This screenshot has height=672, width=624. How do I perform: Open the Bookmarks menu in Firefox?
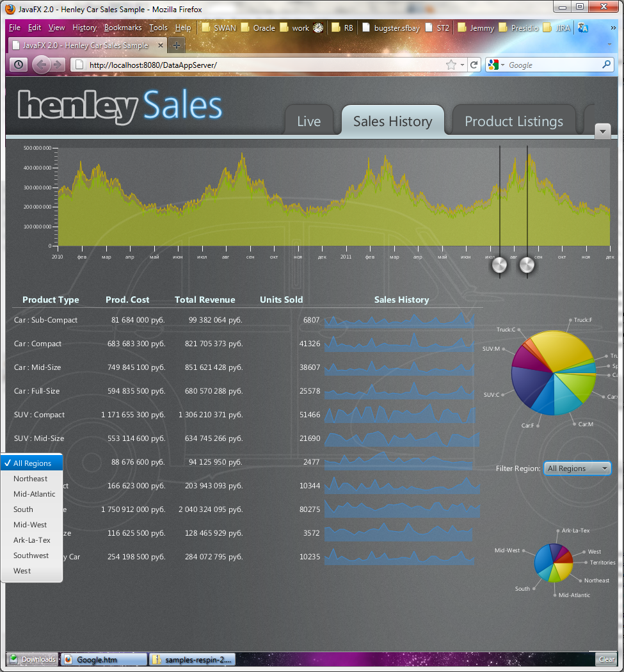[x=122, y=28]
